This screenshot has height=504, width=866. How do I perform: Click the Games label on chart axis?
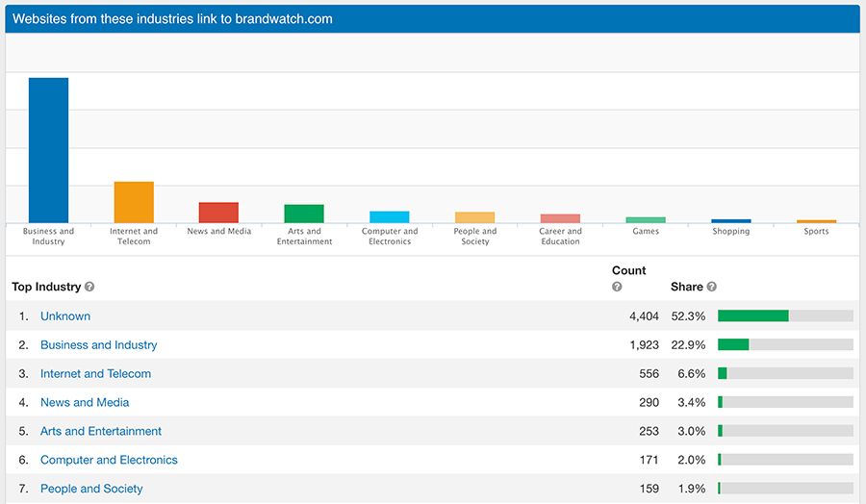click(x=646, y=232)
